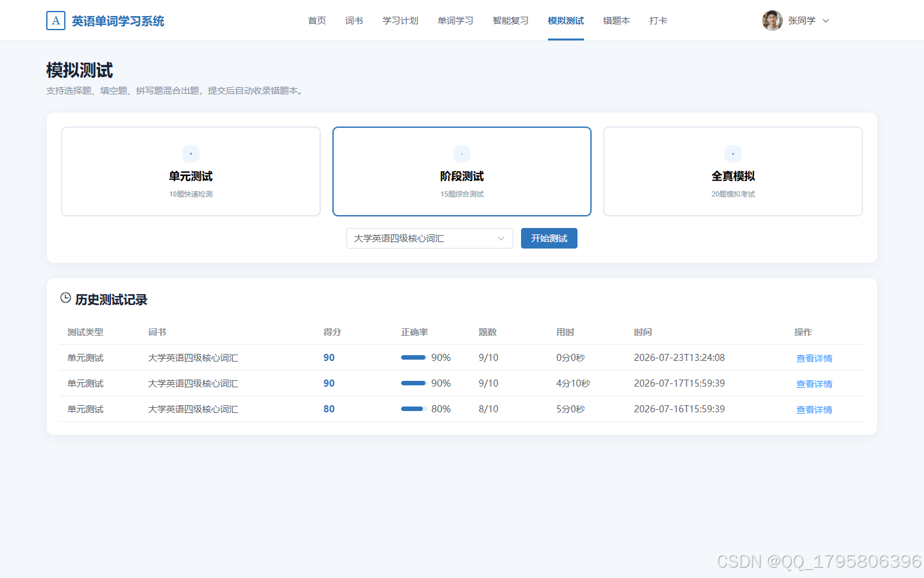The width and height of the screenshot is (924, 578).
Task: Click the 正确率 column header
Action: (x=415, y=332)
